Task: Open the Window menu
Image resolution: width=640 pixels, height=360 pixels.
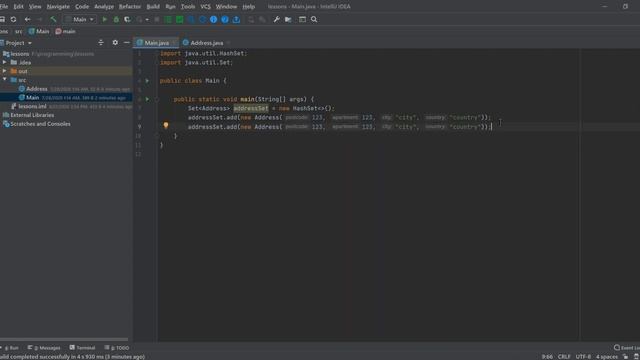Action: (x=226, y=7)
